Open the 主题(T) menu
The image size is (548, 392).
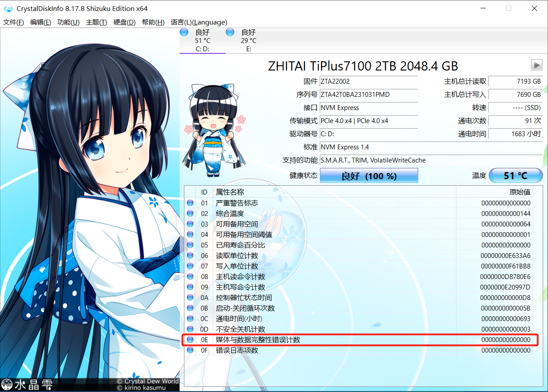pos(96,22)
